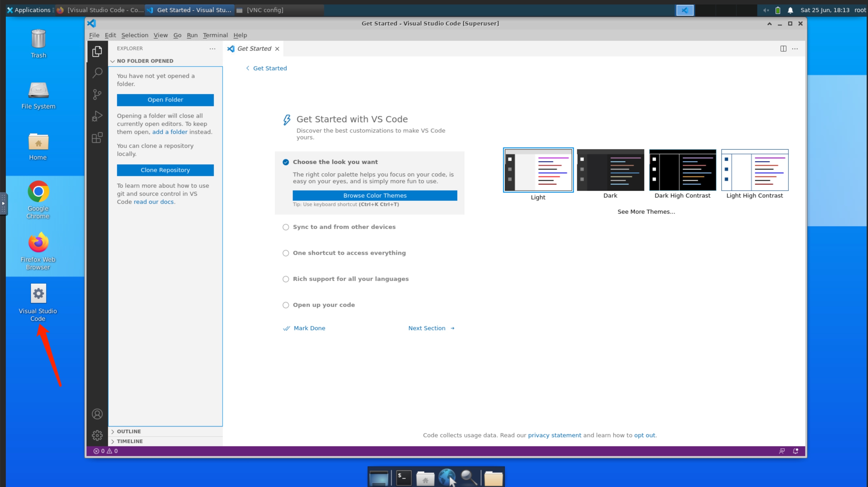The height and width of the screenshot is (487, 868).
Task: Open the privacy statement link
Action: pos(554,435)
